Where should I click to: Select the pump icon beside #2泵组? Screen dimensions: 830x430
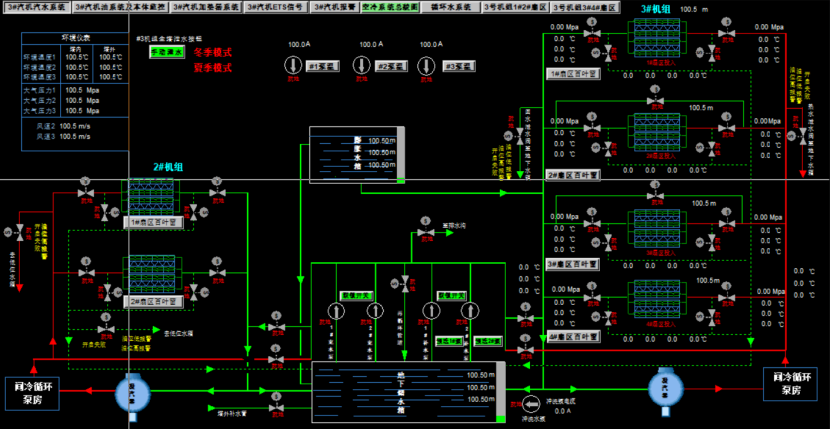362,65
